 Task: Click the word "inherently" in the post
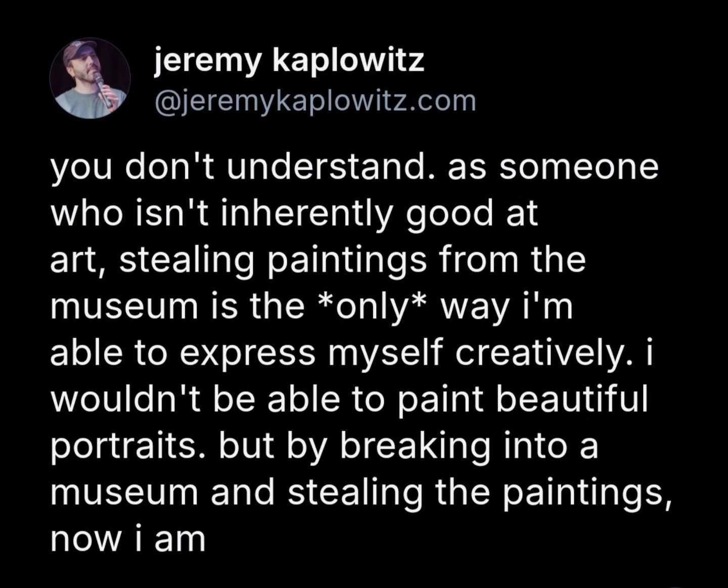[x=304, y=214]
